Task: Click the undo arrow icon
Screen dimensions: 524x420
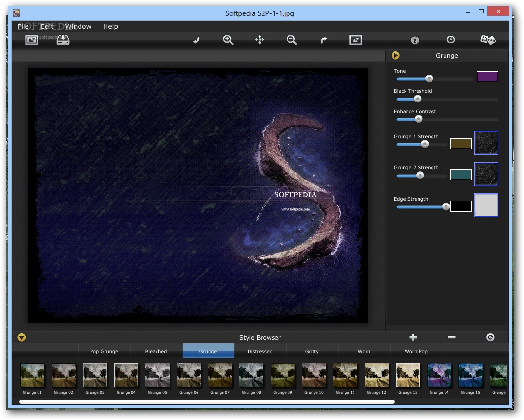Action: [196, 40]
